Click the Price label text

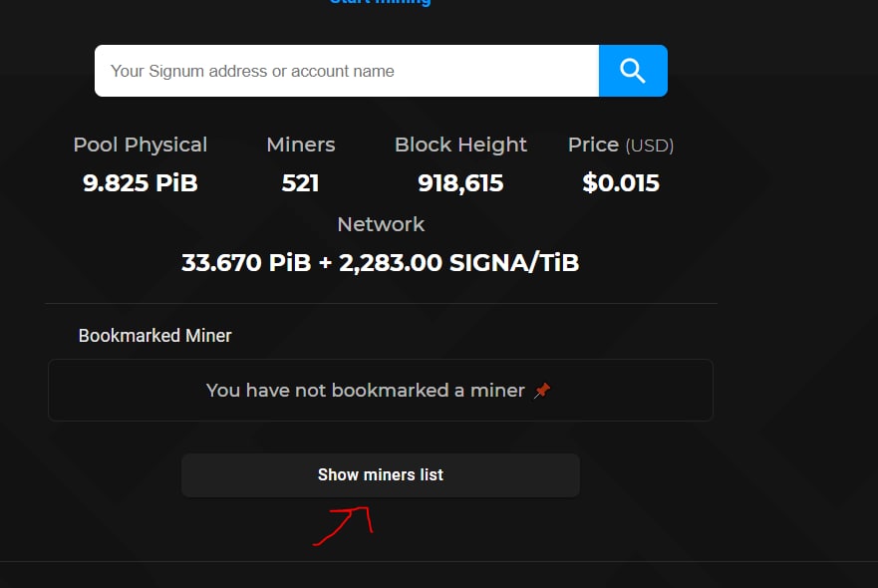pos(593,145)
